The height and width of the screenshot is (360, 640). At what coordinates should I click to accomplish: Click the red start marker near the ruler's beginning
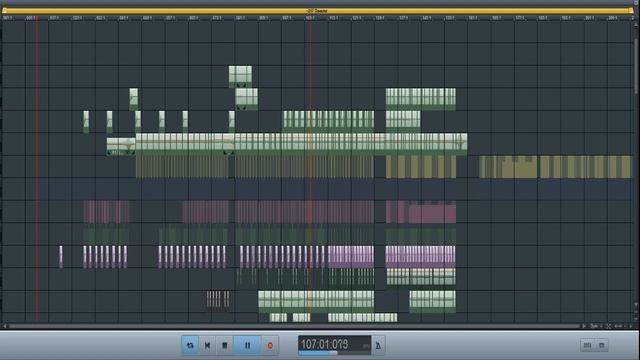[37, 18]
